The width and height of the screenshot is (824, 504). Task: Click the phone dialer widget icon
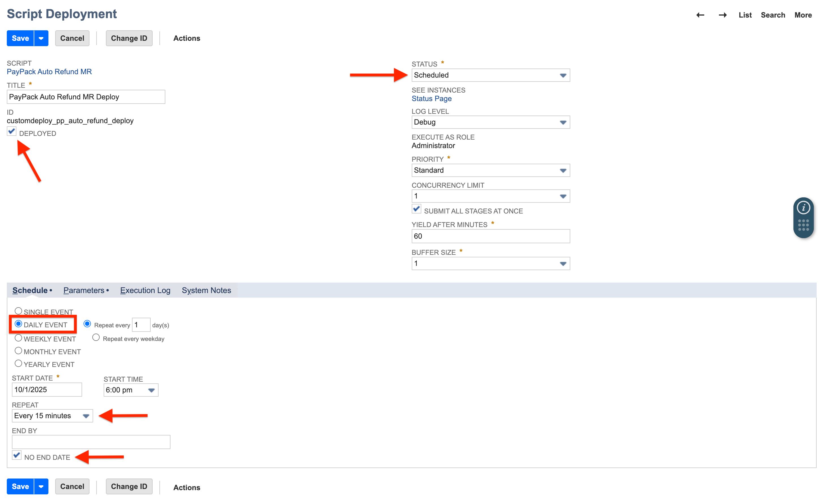click(x=804, y=225)
